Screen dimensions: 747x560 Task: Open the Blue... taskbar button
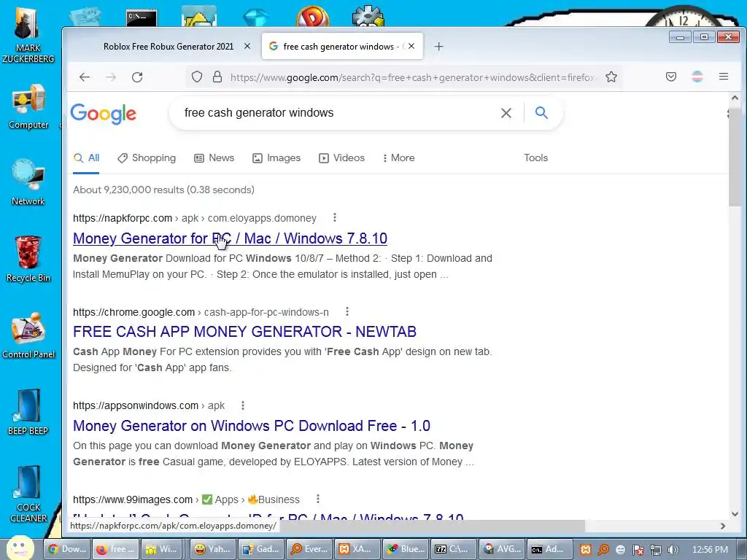[x=406, y=549]
